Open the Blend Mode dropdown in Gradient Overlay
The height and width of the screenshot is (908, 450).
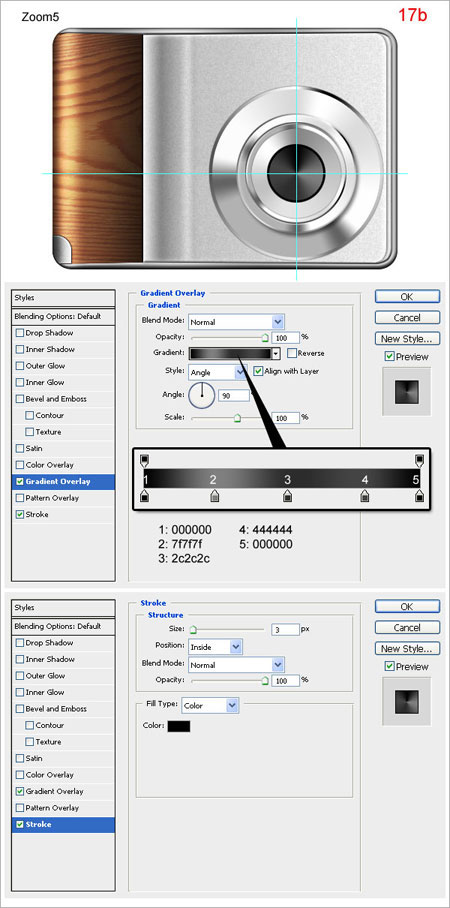pyautogui.click(x=236, y=321)
